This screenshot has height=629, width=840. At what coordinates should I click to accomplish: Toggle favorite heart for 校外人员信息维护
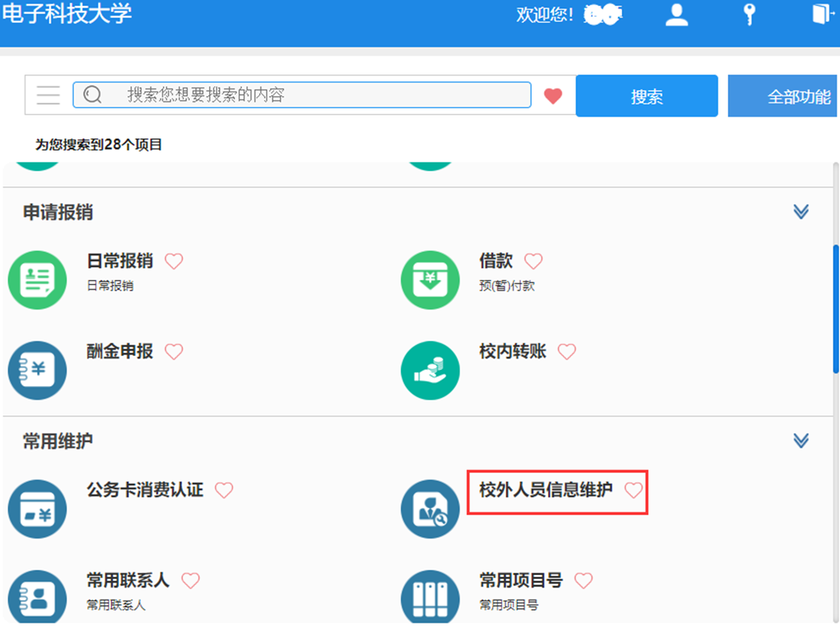click(x=633, y=491)
